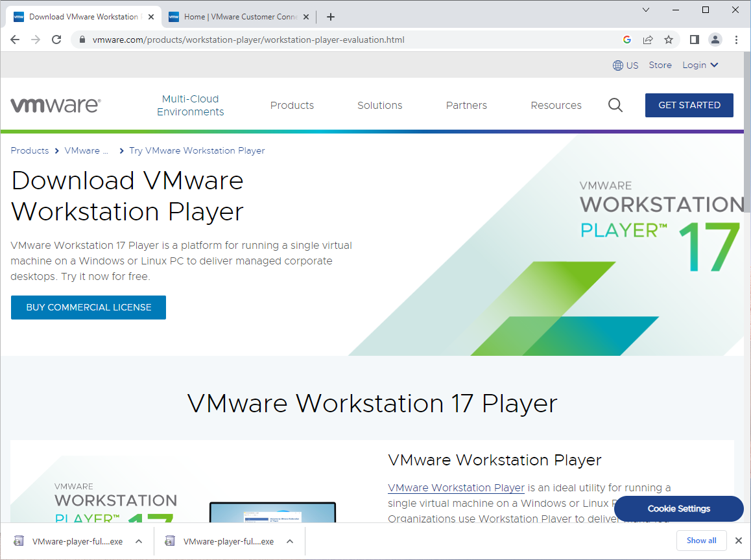Viewport: 751px width, 560px height.
Task: Open options for the first VMware-player download
Action: click(138, 540)
